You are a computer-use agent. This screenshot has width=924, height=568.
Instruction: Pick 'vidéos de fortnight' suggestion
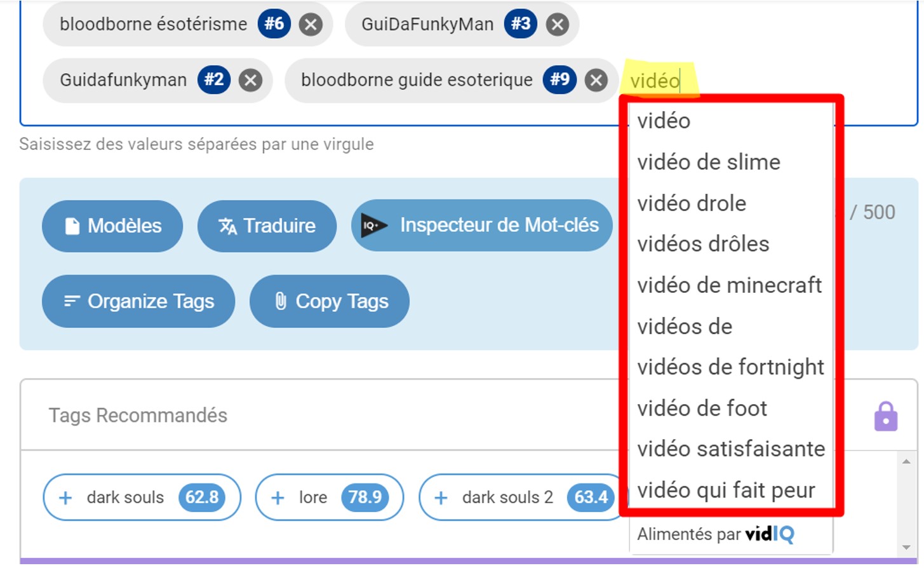pyautogui.click(x=730, y=367)
